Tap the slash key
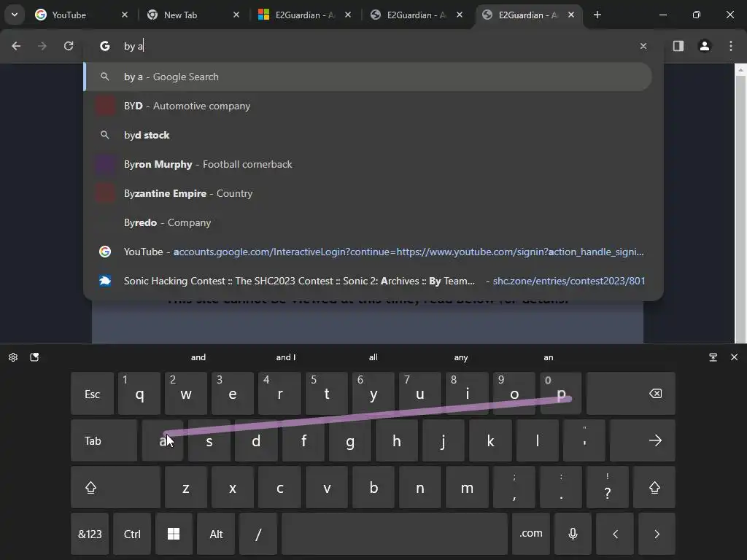The width and height of the screenshot is (747, 560). point(258,534)
